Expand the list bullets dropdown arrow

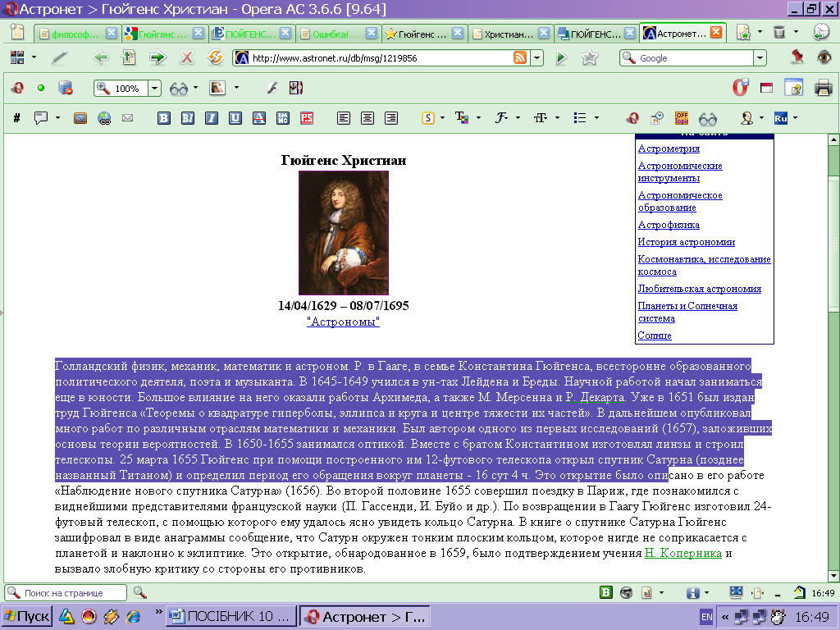pyautogui.click(x=596, y=118)
